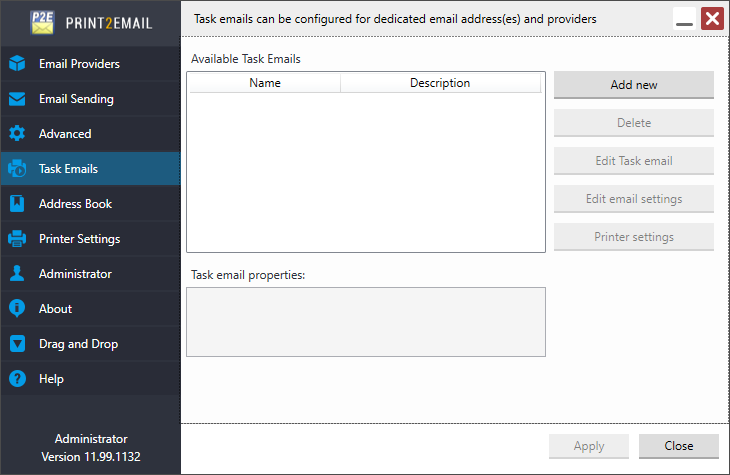The image size is (730, 475).
Task: Click the Email Sending envelope icon
Action: (17, 99)
